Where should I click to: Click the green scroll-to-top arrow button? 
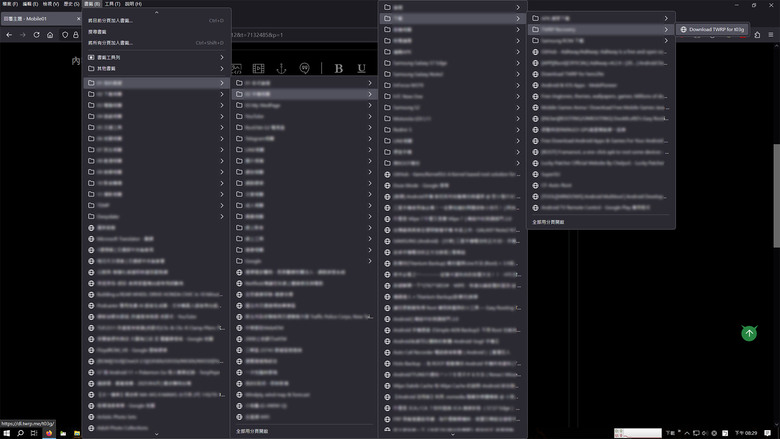[749, 333]
